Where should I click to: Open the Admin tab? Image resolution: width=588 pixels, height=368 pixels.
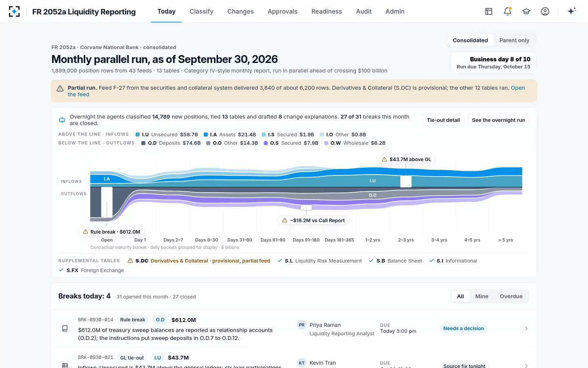pyautogui.click(x=395, y=11)
